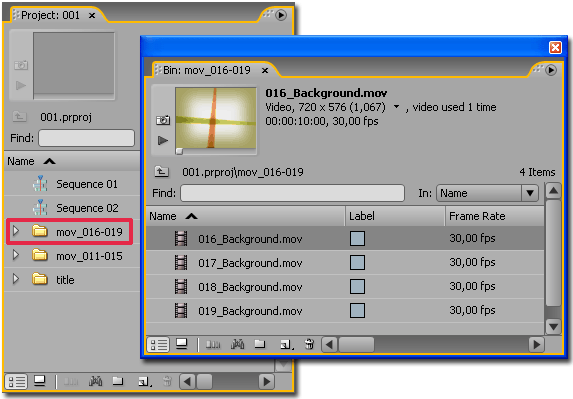Image resolution: width=573 pixels, height=399 pixels.
Task: Expand title bin triangle
Action: tap(16, 279)
